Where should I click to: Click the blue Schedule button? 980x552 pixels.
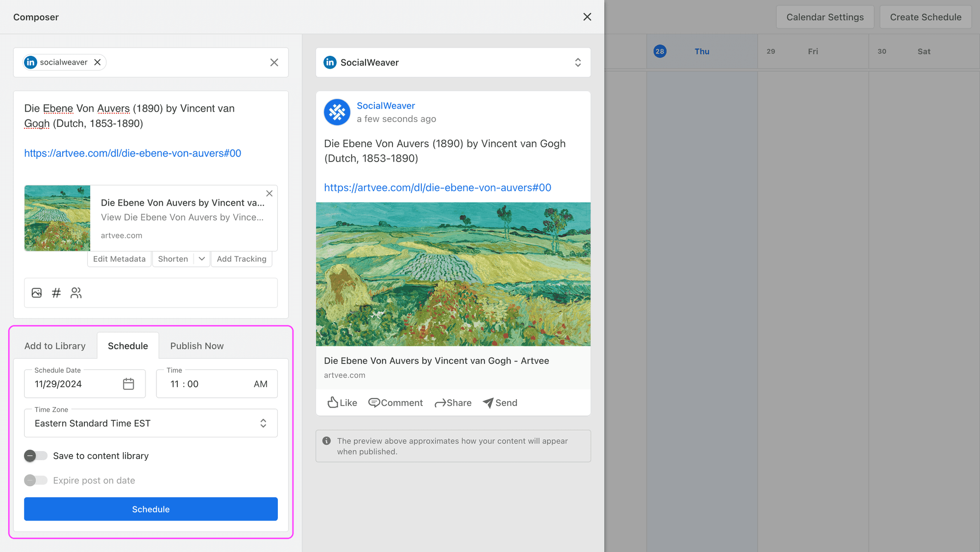[x=151, y=509]
